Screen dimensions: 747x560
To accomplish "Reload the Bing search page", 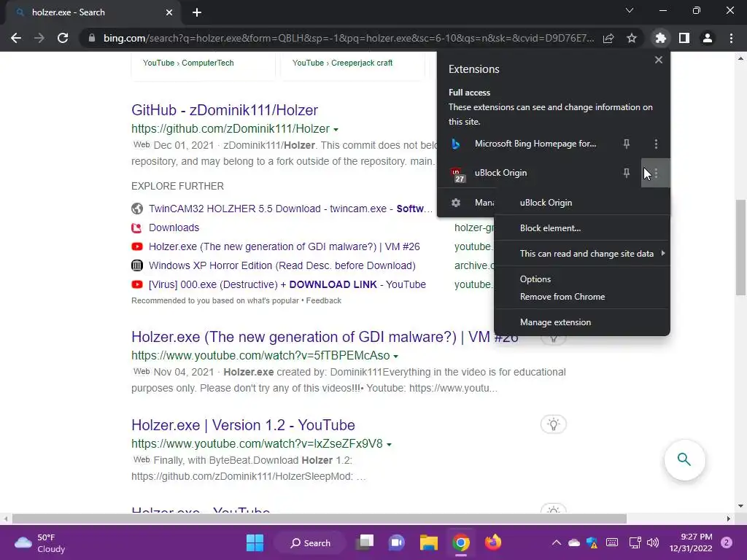I will pyautogui.click(x=63, y=38).
